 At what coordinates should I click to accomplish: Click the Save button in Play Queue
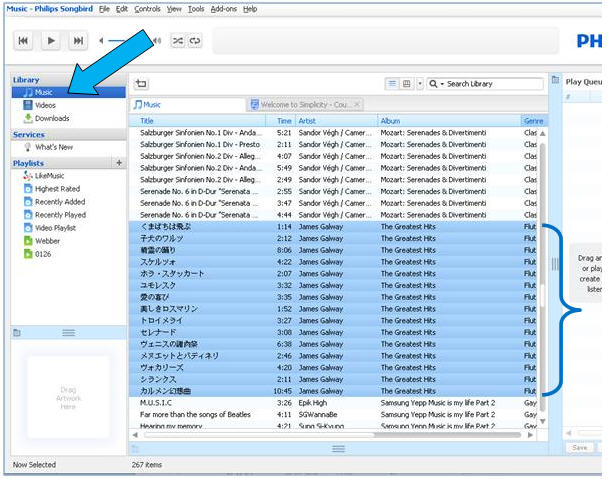point(580,448)
